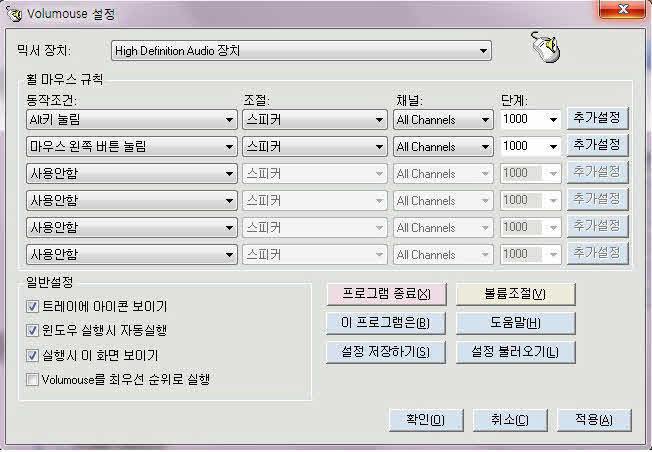Click 추가설정 button in the 마우스 왼쪽 버튼 row
Viewport: 652px width, 452px height.
(597, 145)
